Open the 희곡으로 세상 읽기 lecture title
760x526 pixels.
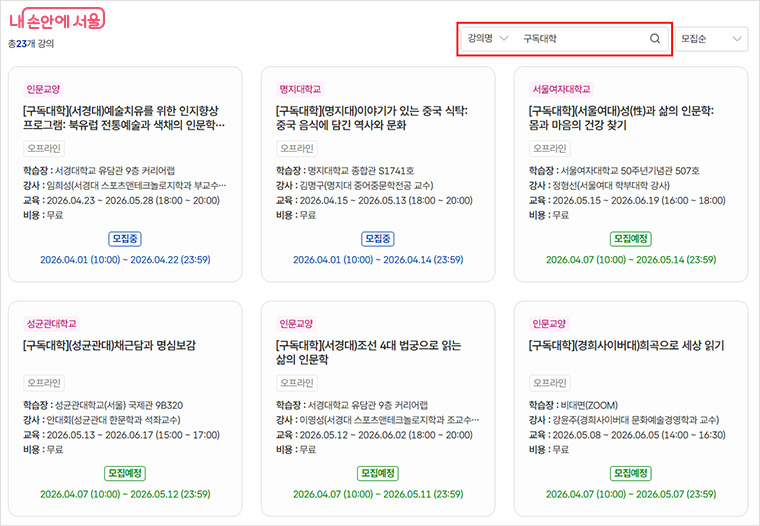[x=626, y=345]
